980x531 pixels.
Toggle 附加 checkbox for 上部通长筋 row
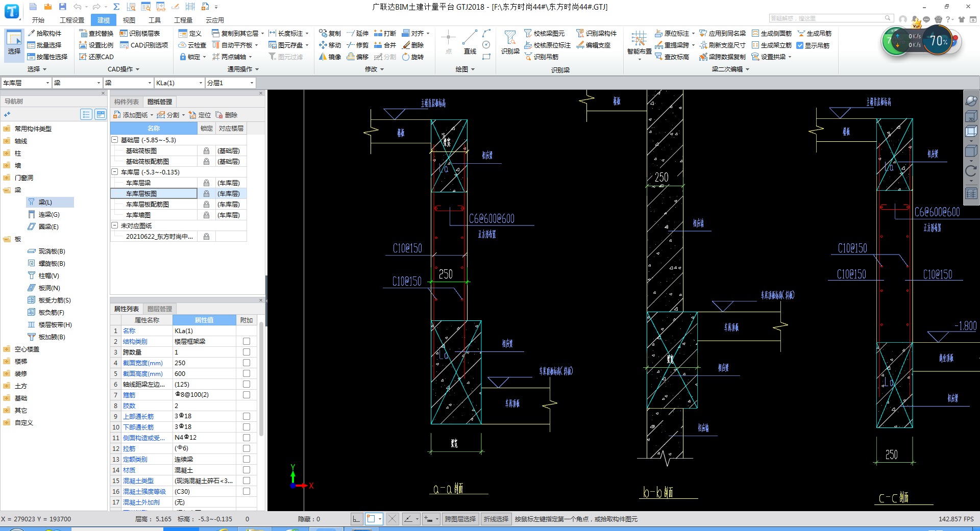(247, 416)
